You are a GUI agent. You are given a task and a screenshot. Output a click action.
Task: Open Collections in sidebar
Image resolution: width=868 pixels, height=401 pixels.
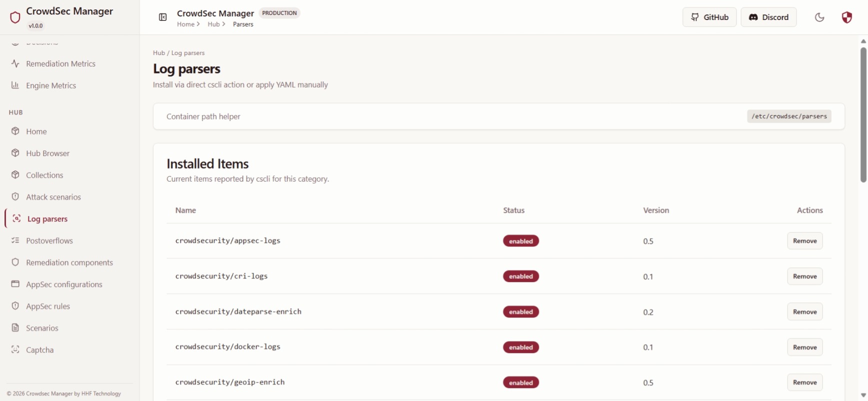(x=45, y=175)
